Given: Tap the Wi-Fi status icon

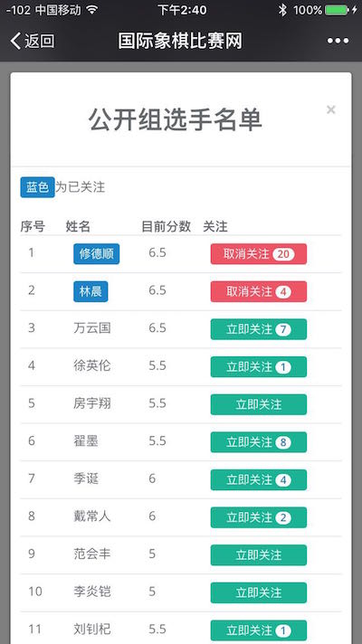Looking at the screenshot, I should pos(92,10).
